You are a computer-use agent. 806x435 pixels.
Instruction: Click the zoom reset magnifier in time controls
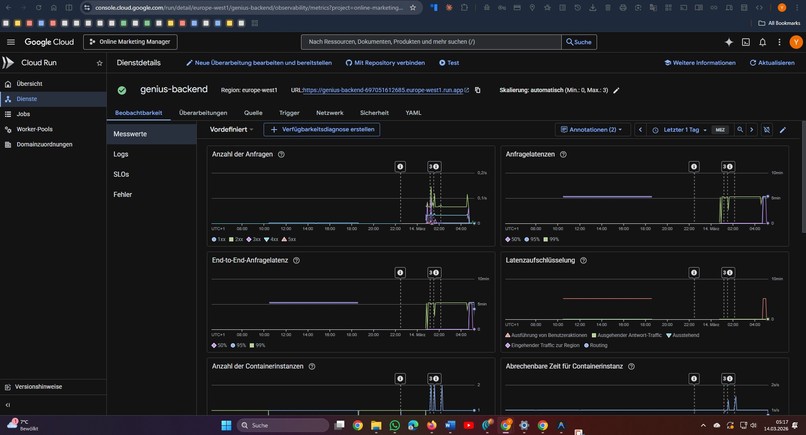[740, 130]
